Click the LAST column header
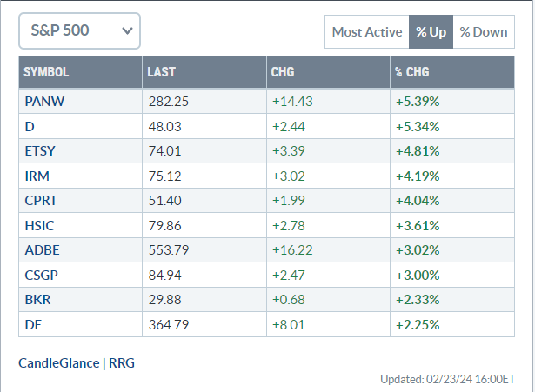The width and height of the screenshot is (535, 392). click(x=162, y=72)
